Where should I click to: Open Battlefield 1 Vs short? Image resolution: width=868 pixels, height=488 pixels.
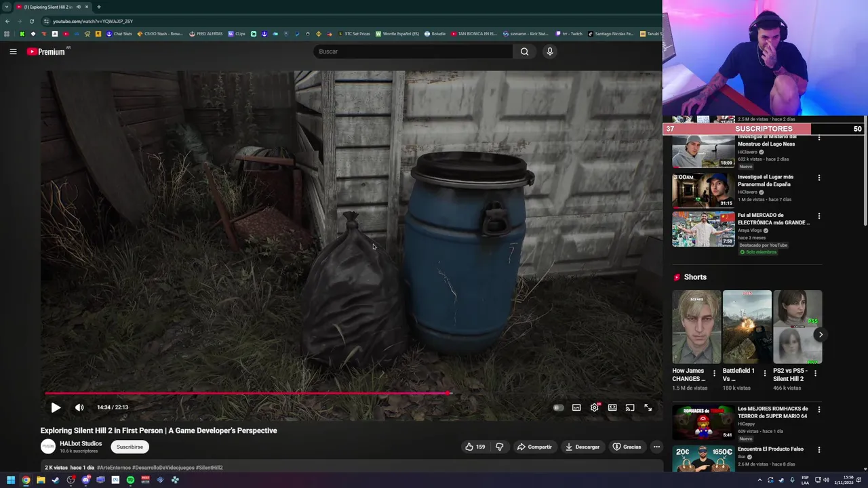pos(747,327)
